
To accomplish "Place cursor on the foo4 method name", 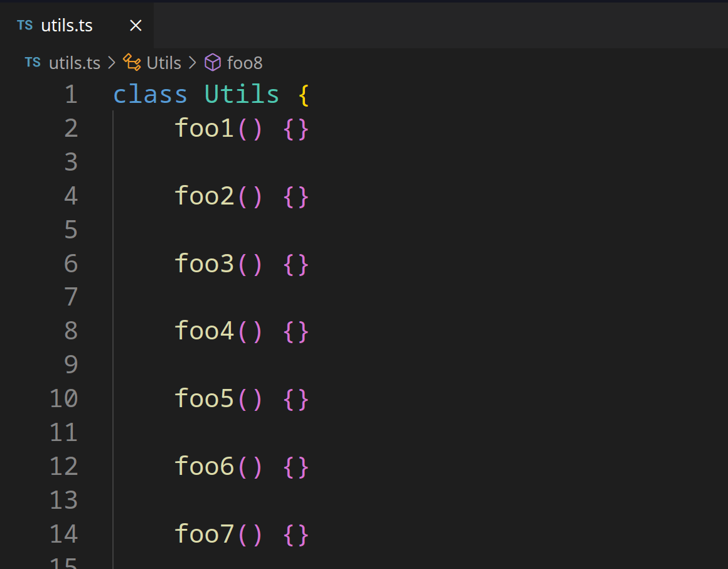I will point(204,331).
